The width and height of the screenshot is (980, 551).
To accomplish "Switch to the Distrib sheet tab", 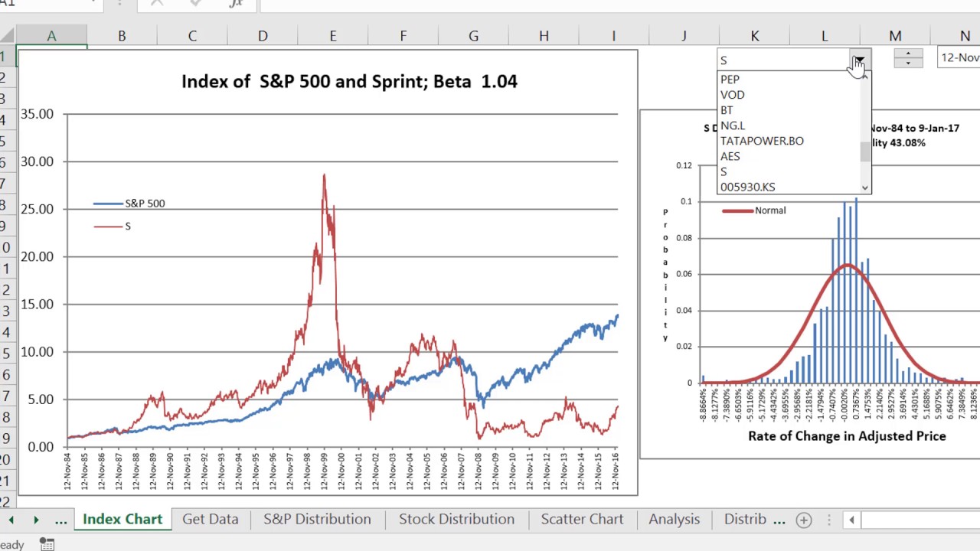I will tap(745, 519).
